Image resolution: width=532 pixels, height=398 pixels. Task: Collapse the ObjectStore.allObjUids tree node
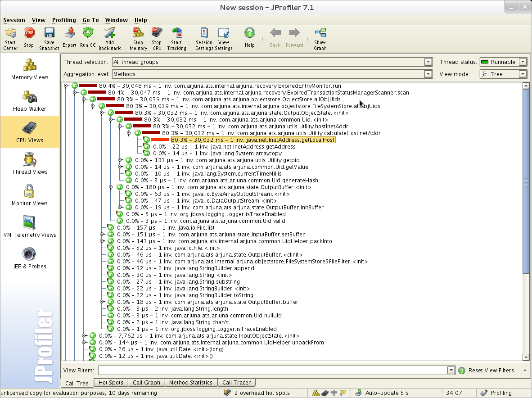(x=84, y=99)
